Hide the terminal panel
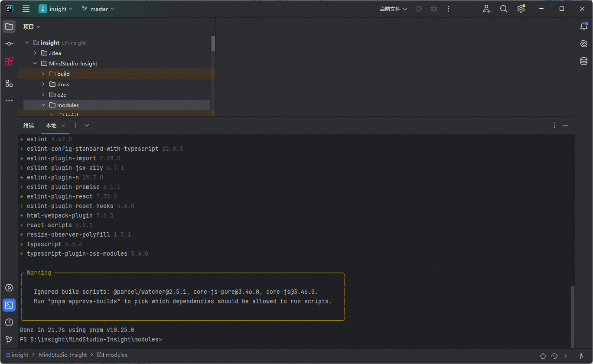Viewport: 593px width, 364px height. (x=566, y=125)
